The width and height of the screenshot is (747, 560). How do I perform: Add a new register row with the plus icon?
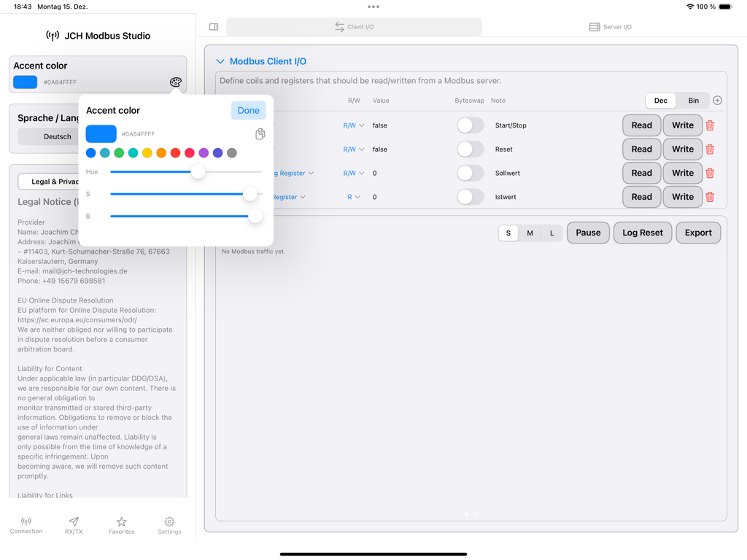(x=717, y=100)
